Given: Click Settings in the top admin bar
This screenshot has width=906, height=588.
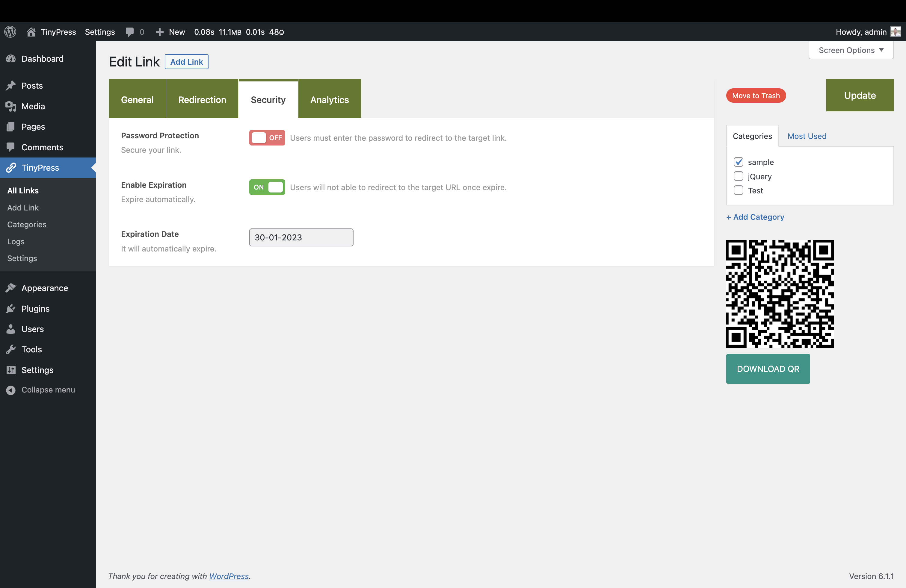Looking at the screenshot, I should click(x=100, y=32).
